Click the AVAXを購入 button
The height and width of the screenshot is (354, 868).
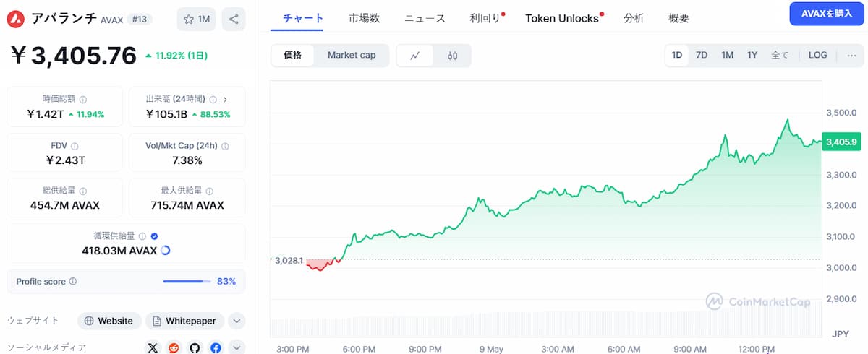tap(827, 14)
